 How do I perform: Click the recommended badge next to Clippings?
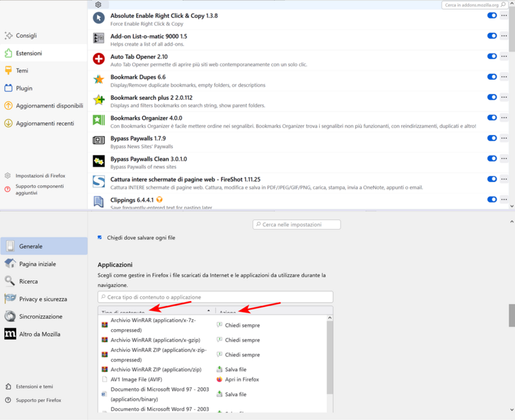point(159,199)
